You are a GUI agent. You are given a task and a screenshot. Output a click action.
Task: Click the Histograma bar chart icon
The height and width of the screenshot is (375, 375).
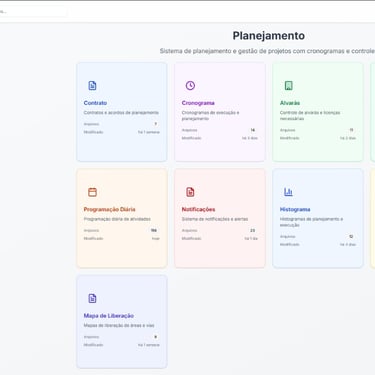pyautogui.click(x=288, y=192)
